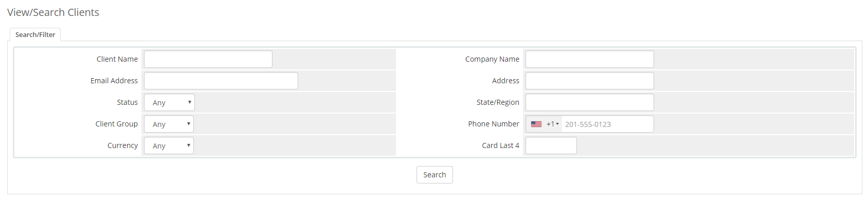Expand the Currency dropdown
Screen dimensions: 868x202
(169, 145)
